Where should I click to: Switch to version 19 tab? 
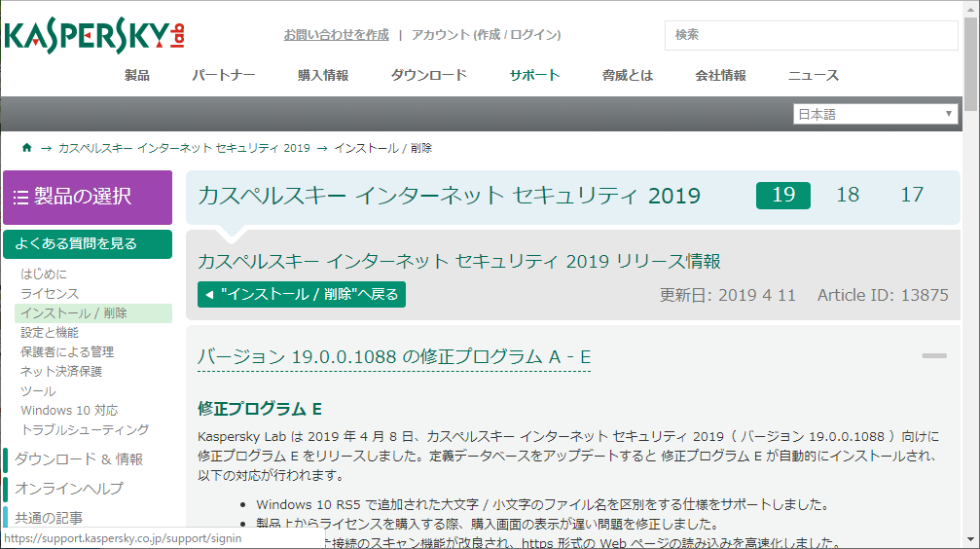click(x=783, y=195)
